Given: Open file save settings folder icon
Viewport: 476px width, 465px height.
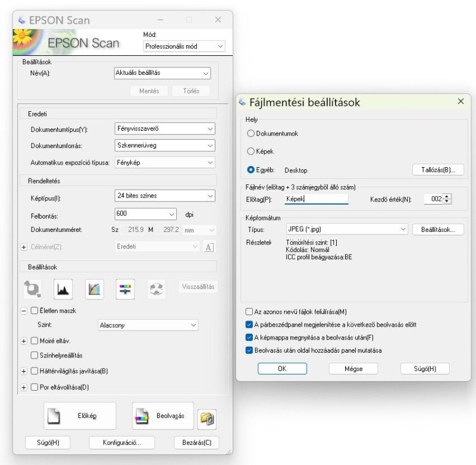Looking at the screenshot, I should (206, 419).
